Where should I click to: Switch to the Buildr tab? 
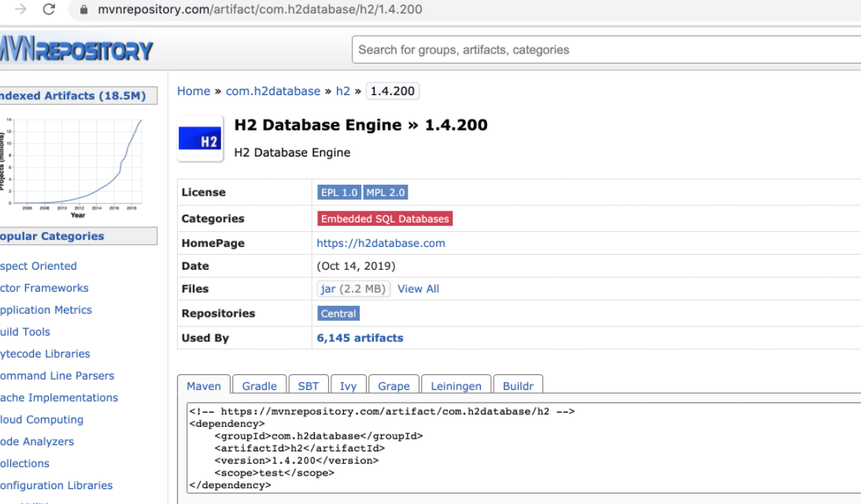pyautogui.click(x=518, y=385)
